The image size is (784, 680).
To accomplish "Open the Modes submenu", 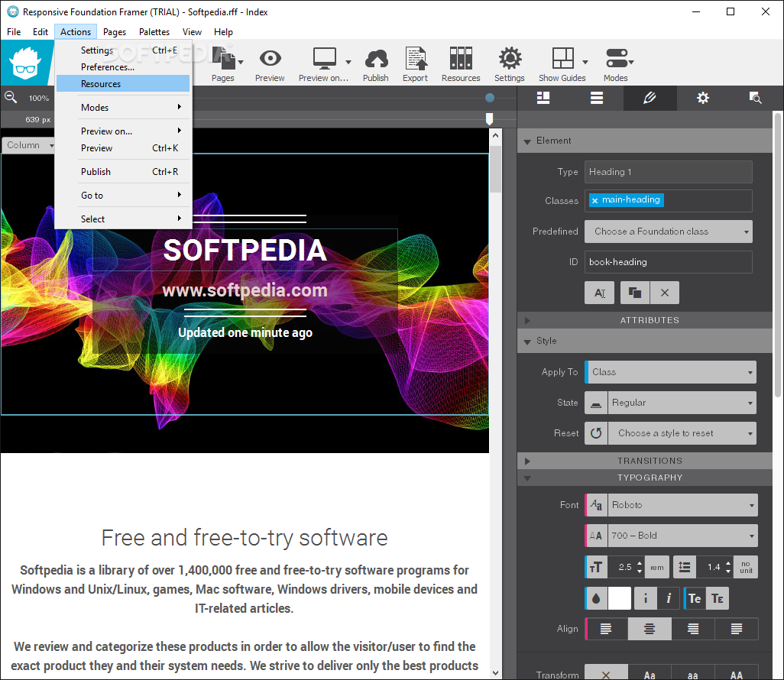I will click(x=123, y=107).
